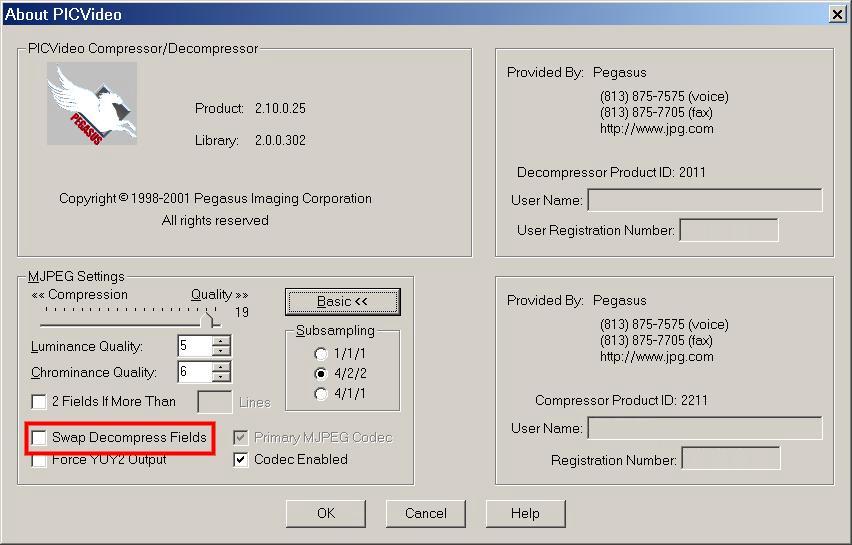Toggle the Swap Decompress Fields checkbox
Image resolution: width=852 pixels, height=545 pixels.
click(x=39, y=437)
